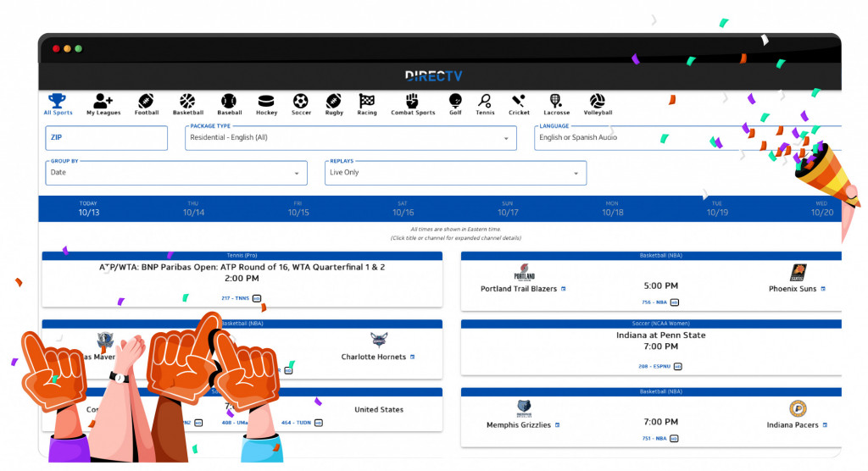The width and height of the screenshot is (868, 471).
Task: Open the 208 - ESPNU channel link
Action: pos(654,367)
